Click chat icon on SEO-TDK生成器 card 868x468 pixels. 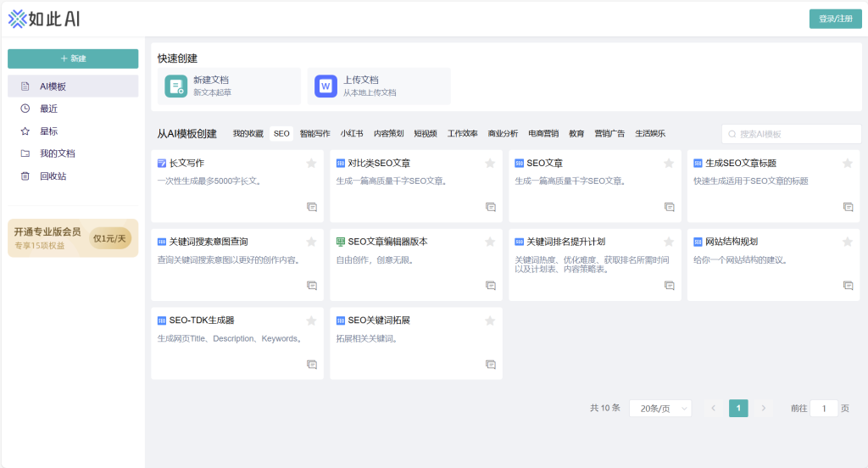[x=312, y=365]
